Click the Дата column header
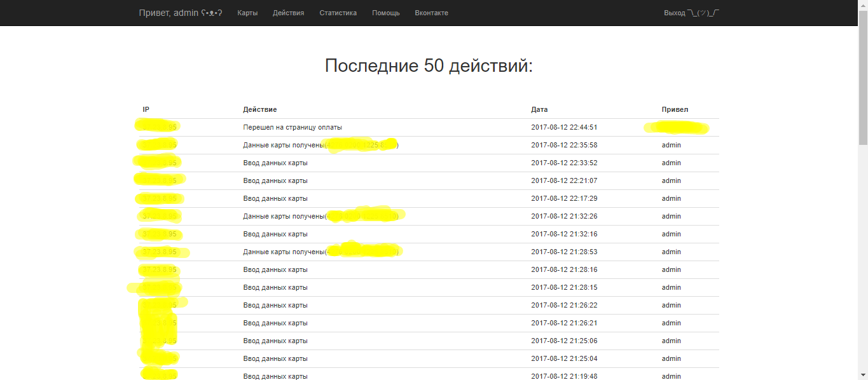Image resolution: width=868 pixels, height=380 pixels. click(x=539, y=110)
